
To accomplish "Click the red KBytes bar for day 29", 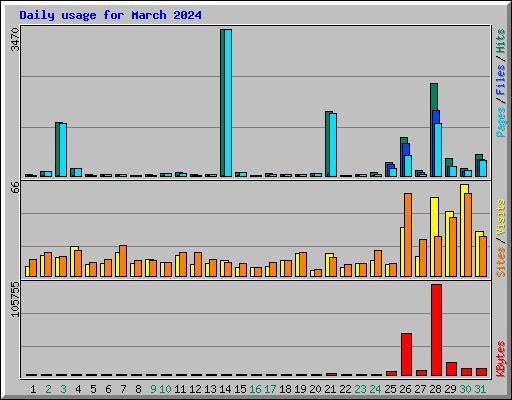I will (x=451, y=369).
